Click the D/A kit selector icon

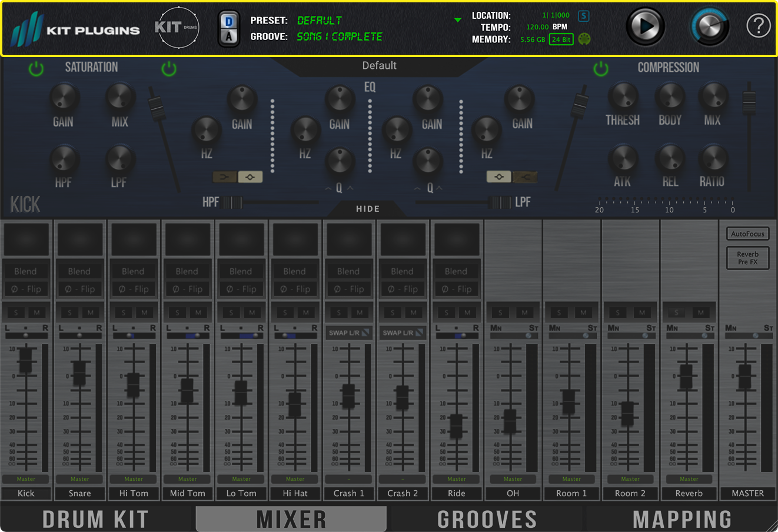[229, 28]
